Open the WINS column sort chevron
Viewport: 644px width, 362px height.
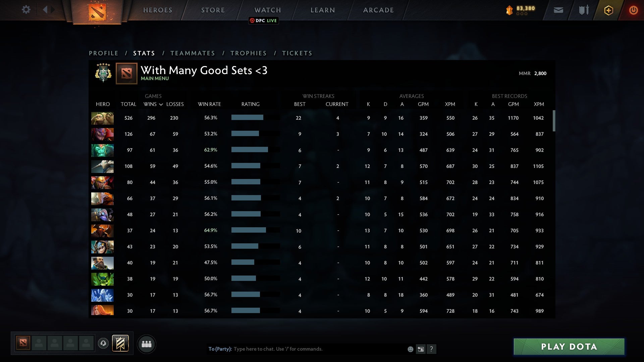coord(161,104)
